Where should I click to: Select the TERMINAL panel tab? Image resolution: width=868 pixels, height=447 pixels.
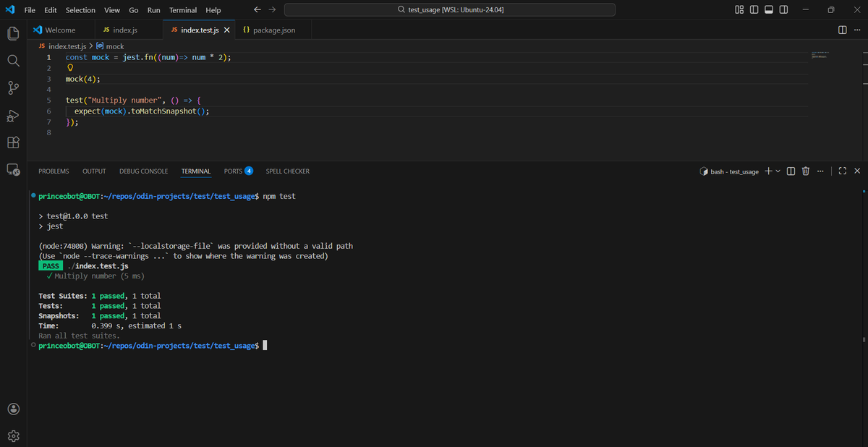pos(196,171)
